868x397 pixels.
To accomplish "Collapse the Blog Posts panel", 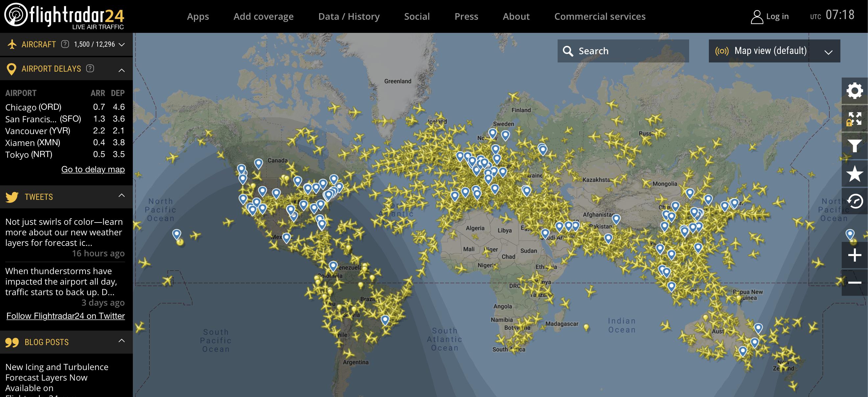I will coord(122,341).
